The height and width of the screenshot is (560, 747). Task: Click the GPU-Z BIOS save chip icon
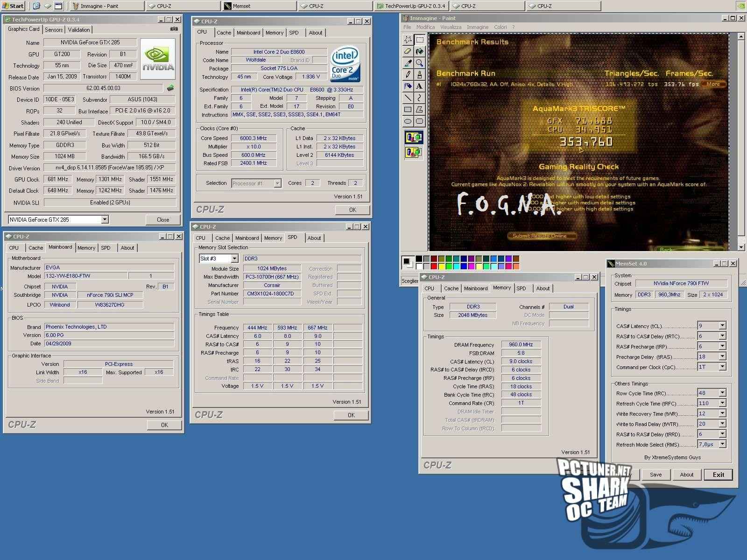pyautogui.click(x=170, y=88)
